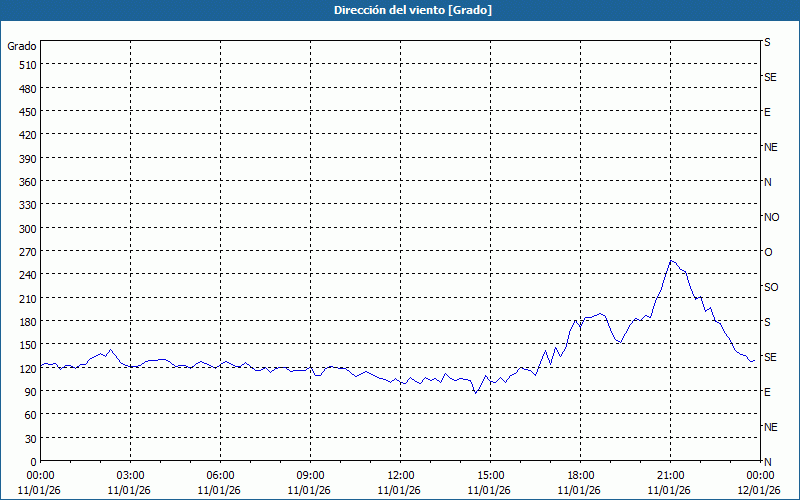Select the 03:00 time axis label
Screen dimensions: 800x500
click(x=130, y=475)
